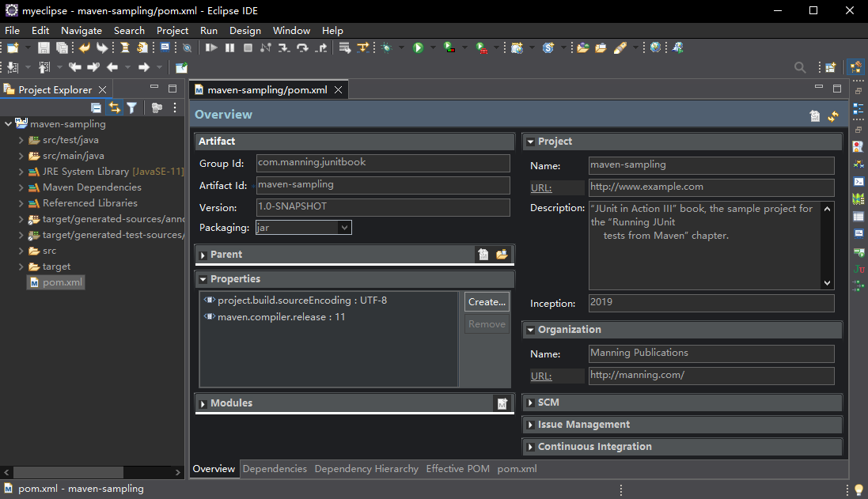
Task: Collapse the Organization section
Action: [x=530, y=330]
